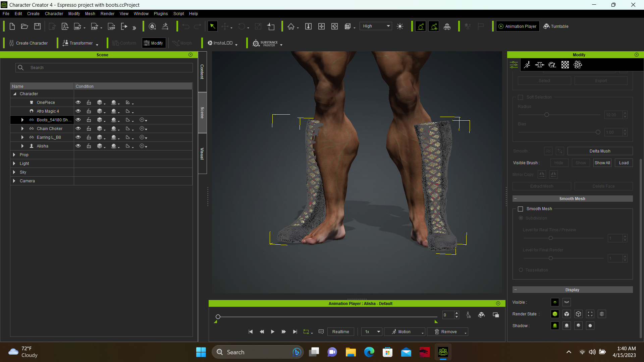Screen dimensions: 644x362
Task: Expand the Prop tree node
Action: coord(14,155)
